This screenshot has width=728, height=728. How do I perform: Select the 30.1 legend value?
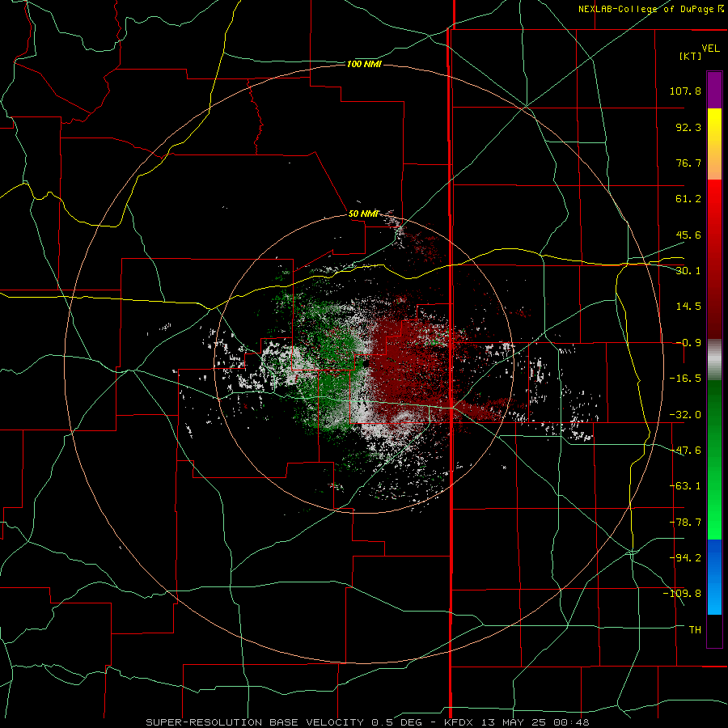point(688,271)
